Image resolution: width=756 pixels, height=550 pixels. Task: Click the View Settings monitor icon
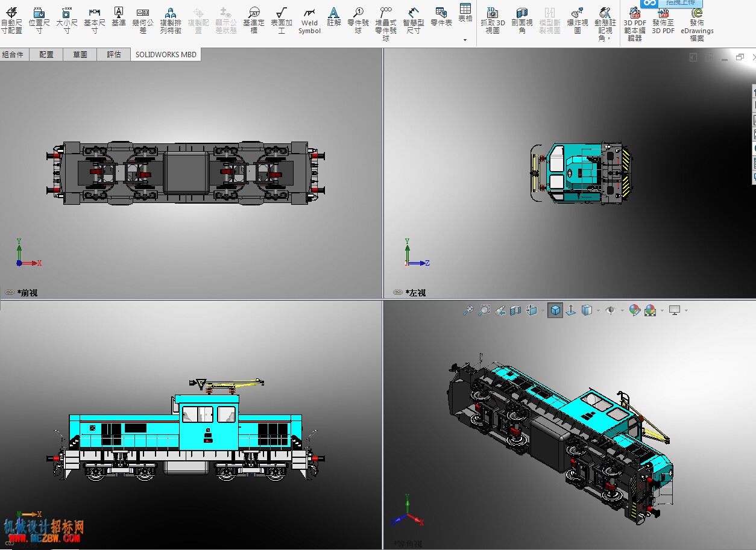coord(675,310)
